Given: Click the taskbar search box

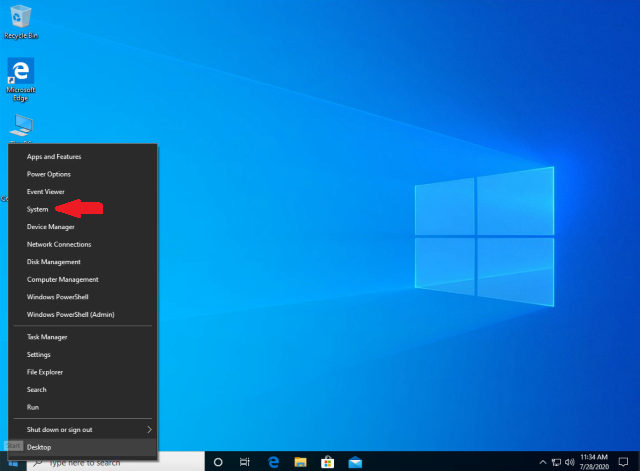Looking at the screenshot, I should click(116, 463).
